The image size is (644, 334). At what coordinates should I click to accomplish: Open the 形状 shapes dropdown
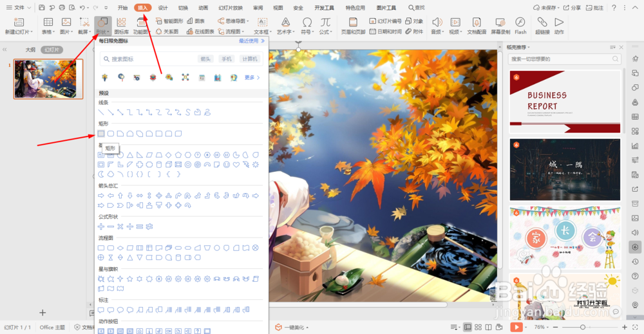102,26
